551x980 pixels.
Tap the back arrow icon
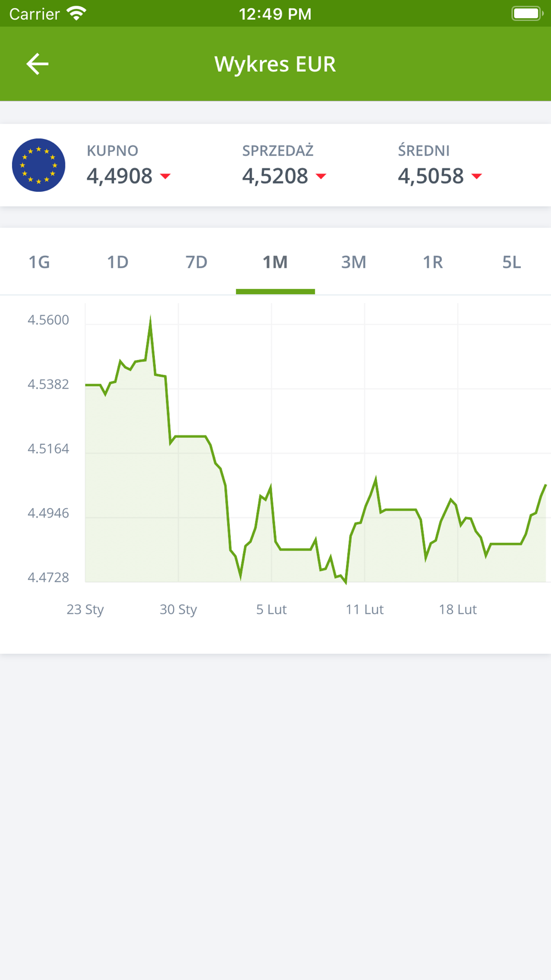click(37, 64)
